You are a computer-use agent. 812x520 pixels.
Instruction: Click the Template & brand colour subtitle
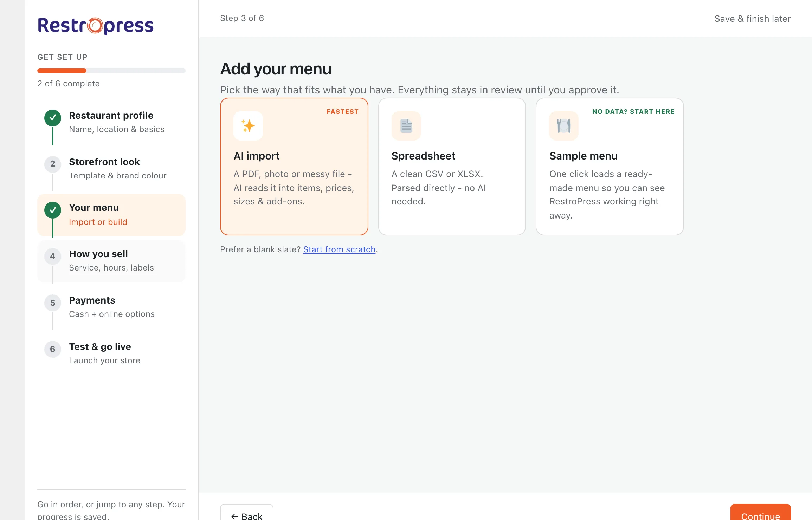point(118,176)
